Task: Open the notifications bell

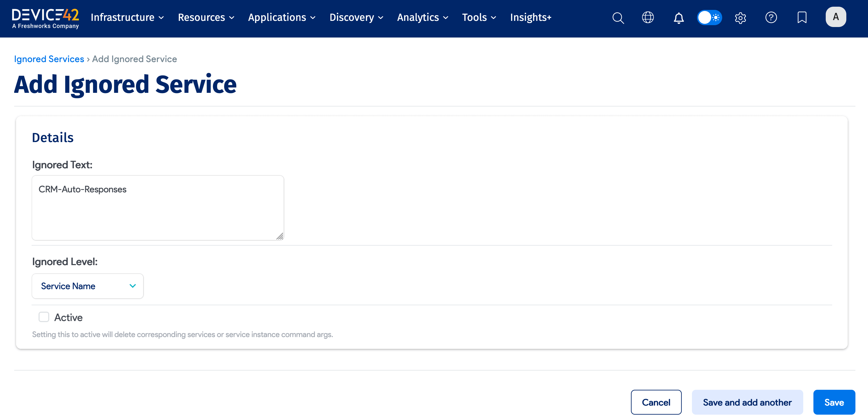Action: [679, 18]
